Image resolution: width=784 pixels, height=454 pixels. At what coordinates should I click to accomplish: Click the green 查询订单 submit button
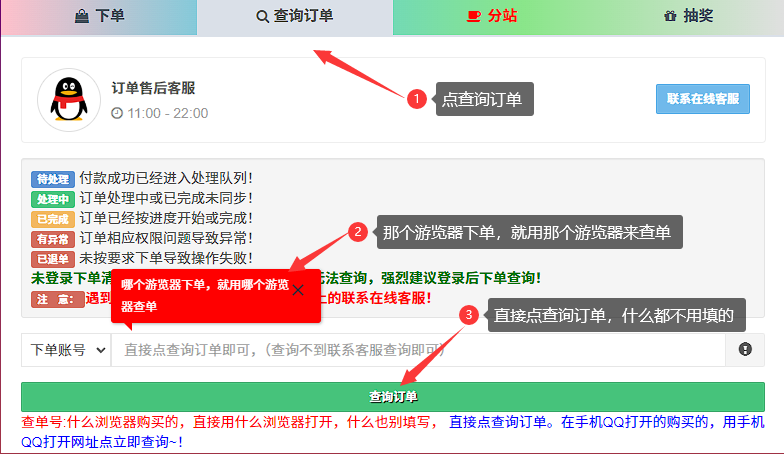click(392, 396)
